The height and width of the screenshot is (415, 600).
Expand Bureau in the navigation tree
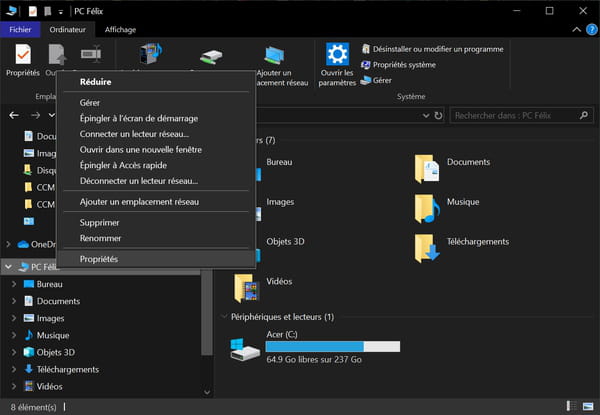click(x=14, y=284)
